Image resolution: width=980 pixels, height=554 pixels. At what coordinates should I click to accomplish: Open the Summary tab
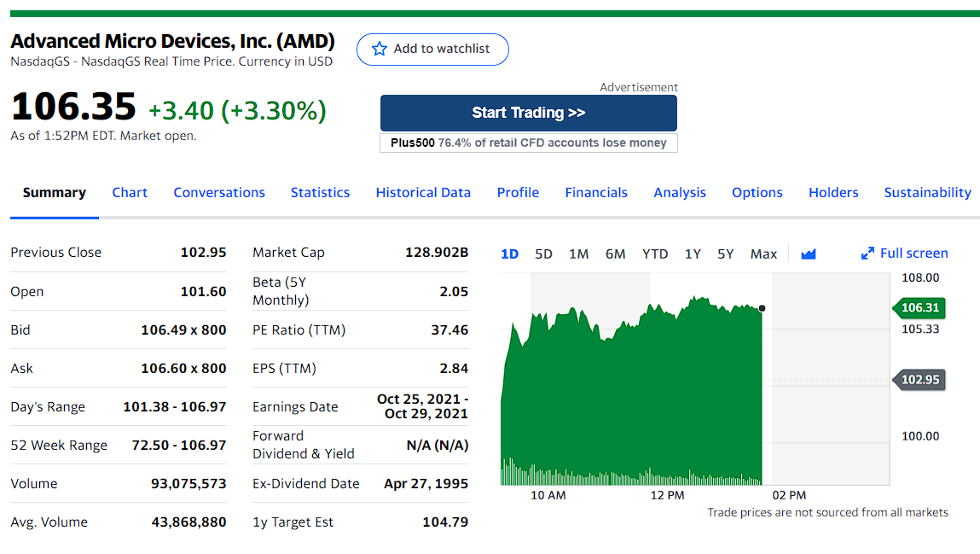[x=55, y=193]
